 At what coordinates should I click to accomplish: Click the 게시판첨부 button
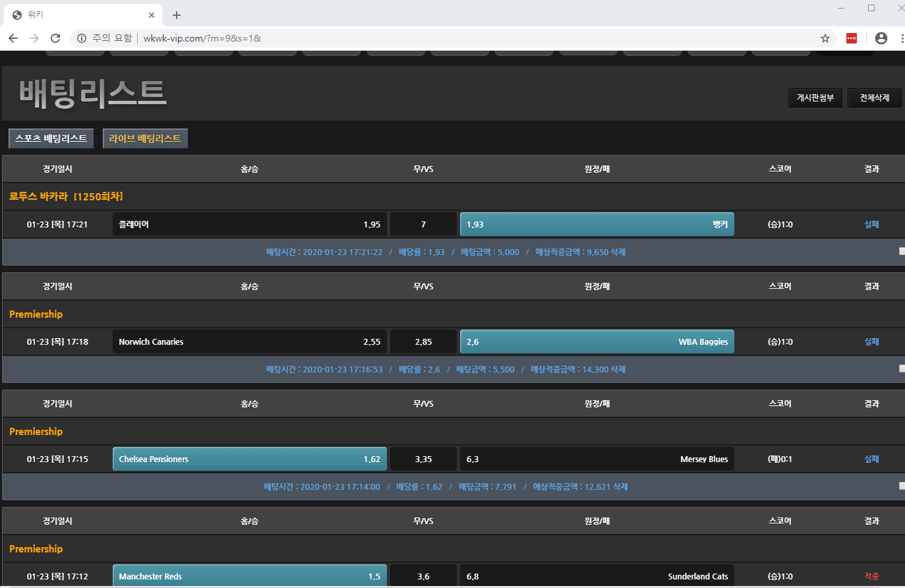pos(815,98)
